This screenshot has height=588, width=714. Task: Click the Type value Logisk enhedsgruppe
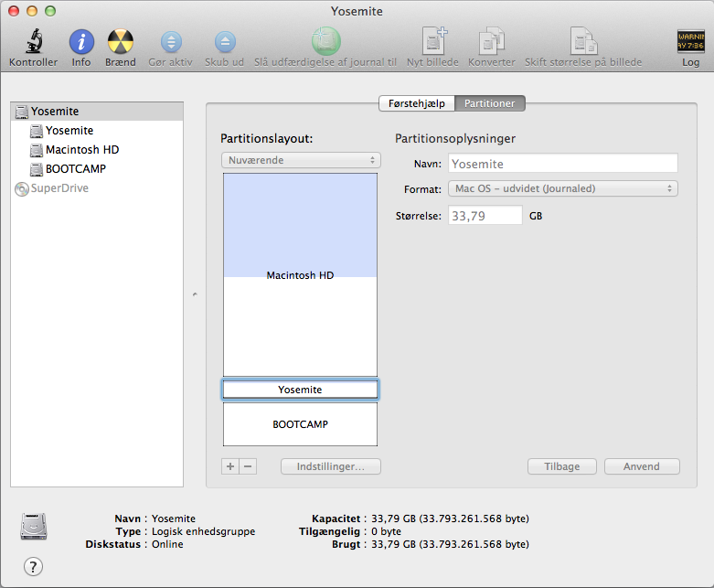tap(203, 531)
